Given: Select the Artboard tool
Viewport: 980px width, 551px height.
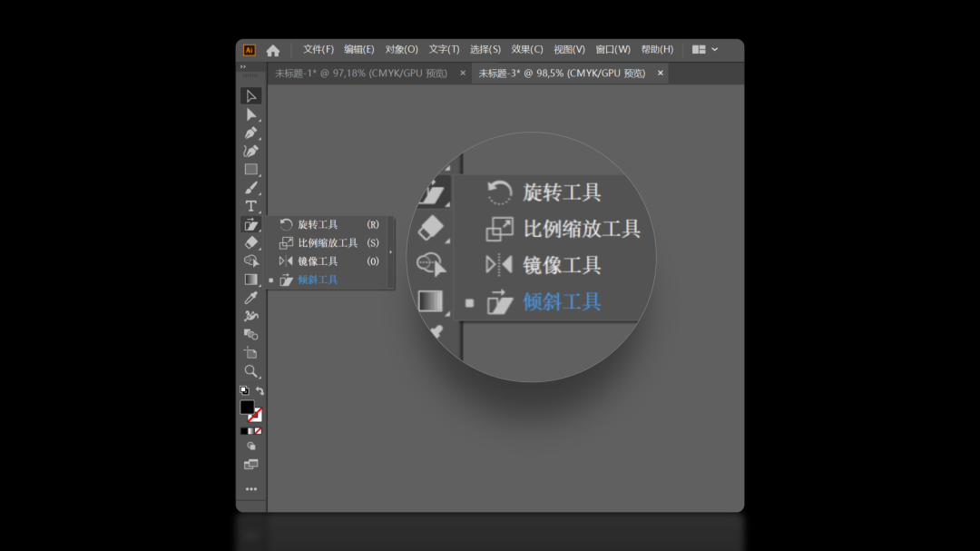Looking at the screenshot, I should tap(250, 353).
